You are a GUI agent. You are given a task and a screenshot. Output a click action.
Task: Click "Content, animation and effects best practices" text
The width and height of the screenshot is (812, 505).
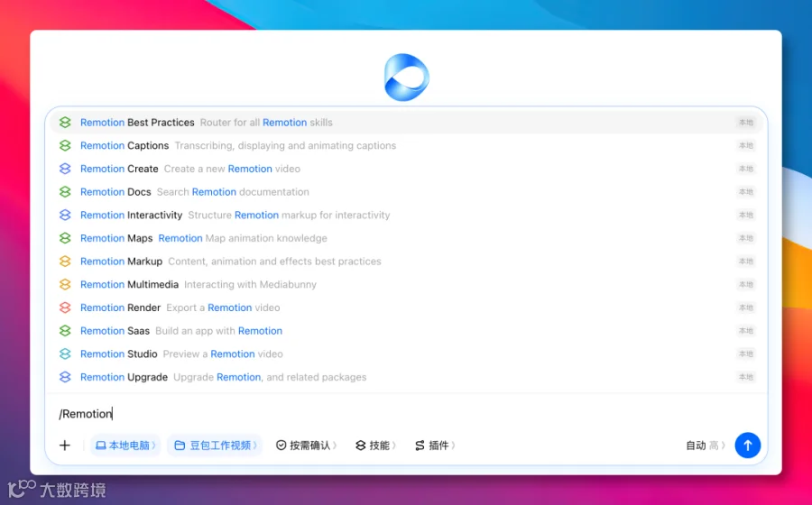pos(274,262)
